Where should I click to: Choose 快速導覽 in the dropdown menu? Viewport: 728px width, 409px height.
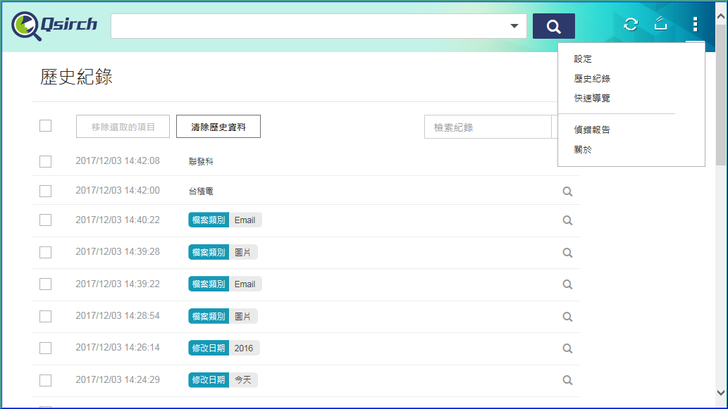[x=592, y=98]
